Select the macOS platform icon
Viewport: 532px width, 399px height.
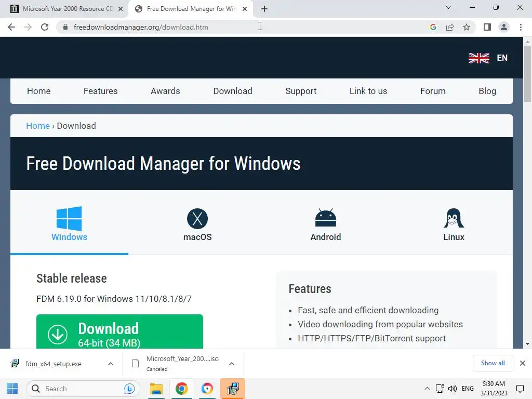[x=197, y=219]
